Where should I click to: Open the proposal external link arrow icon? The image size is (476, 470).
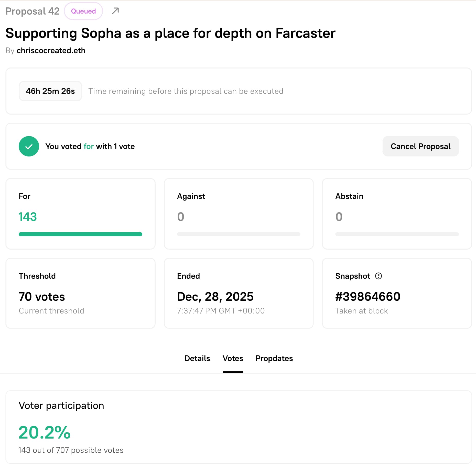click(115, 11)
